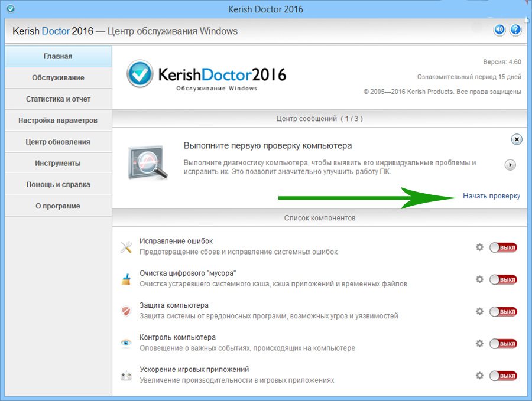Open Центр обновления section
Screen dimensions: 532x401
[x=58, y=142]
